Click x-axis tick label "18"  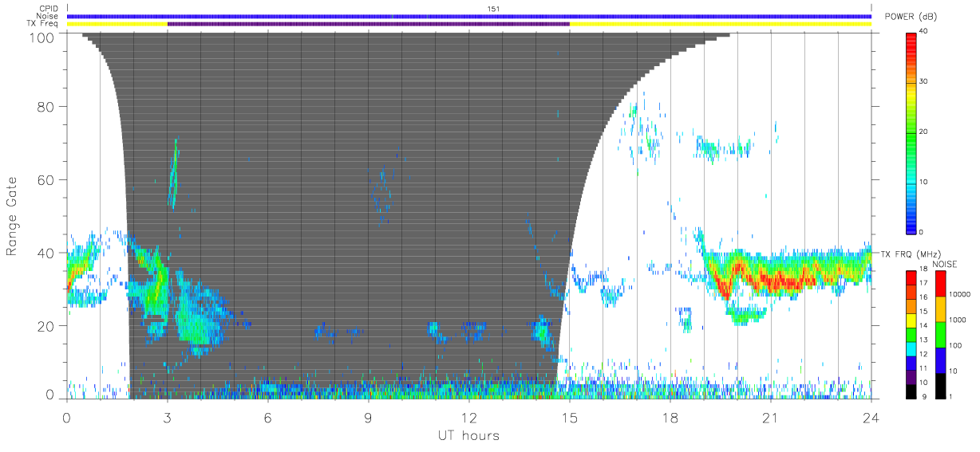click(670, 416)
